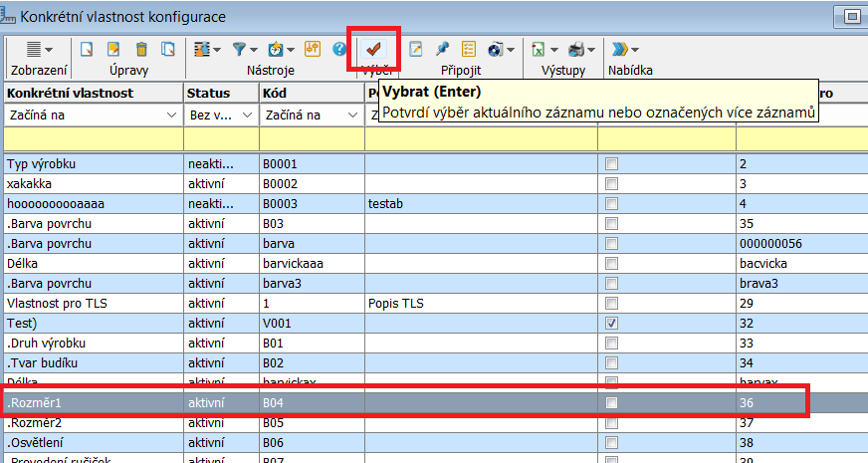This screenshot has width=868, height=463.
Task: Expand the 'Začíná na' filter under Konkrétní vlastnost
Action: (171, 116)
